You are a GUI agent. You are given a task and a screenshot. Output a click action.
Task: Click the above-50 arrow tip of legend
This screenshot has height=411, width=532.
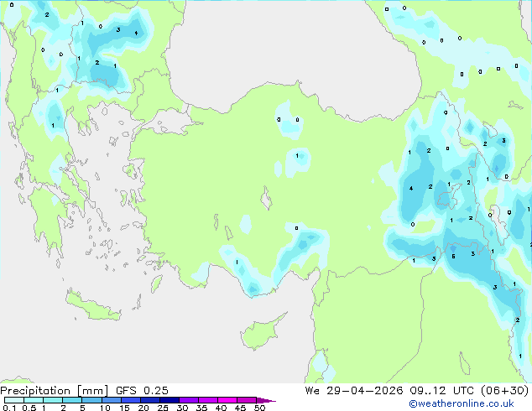[x=266, y=400]
